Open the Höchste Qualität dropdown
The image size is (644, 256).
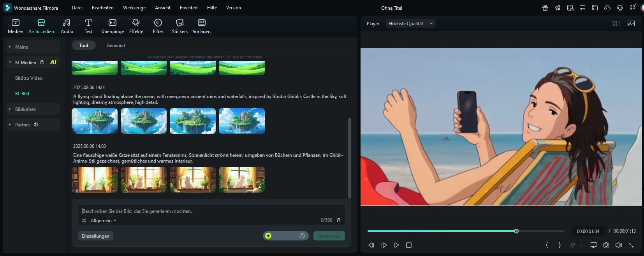click(410, 23)
